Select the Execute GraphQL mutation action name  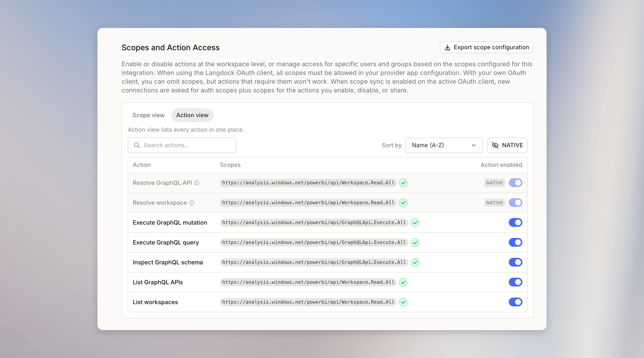point(170,223)
